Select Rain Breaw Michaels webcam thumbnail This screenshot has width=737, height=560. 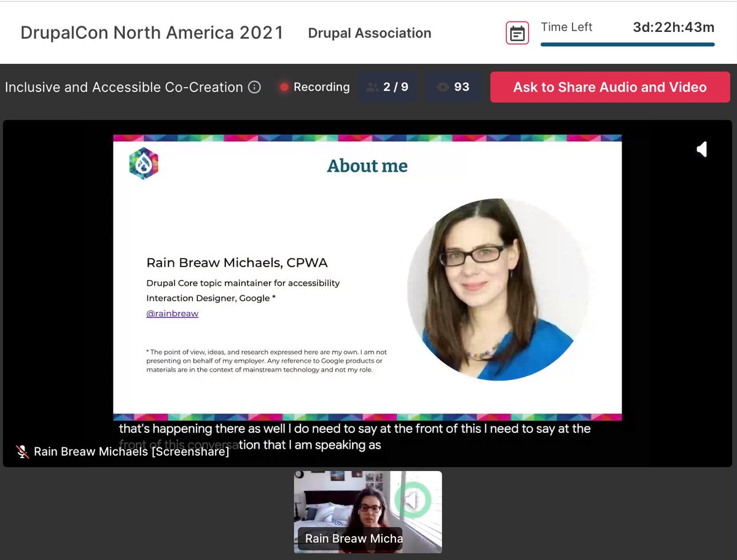368,512
